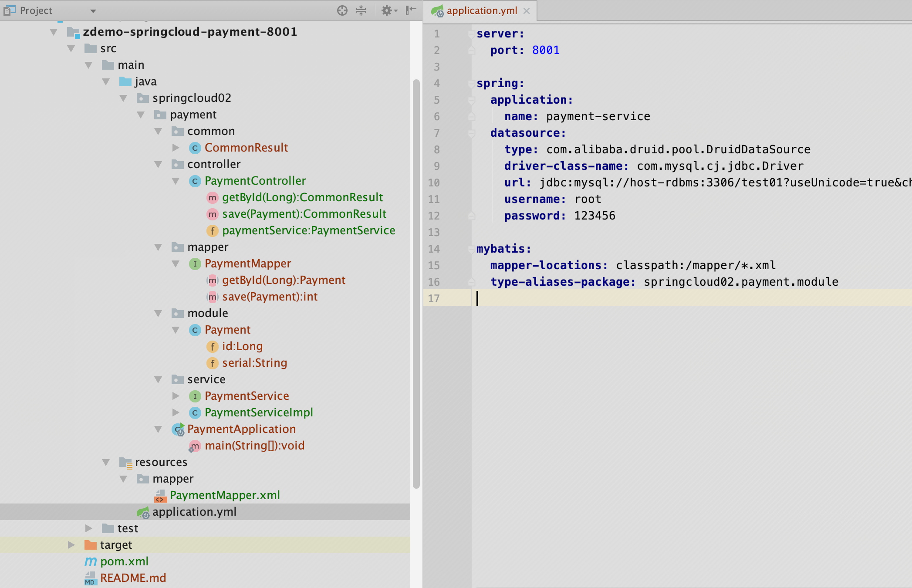
Task: Toggle fold marker on the datasource line
Action: pos(471,133)
